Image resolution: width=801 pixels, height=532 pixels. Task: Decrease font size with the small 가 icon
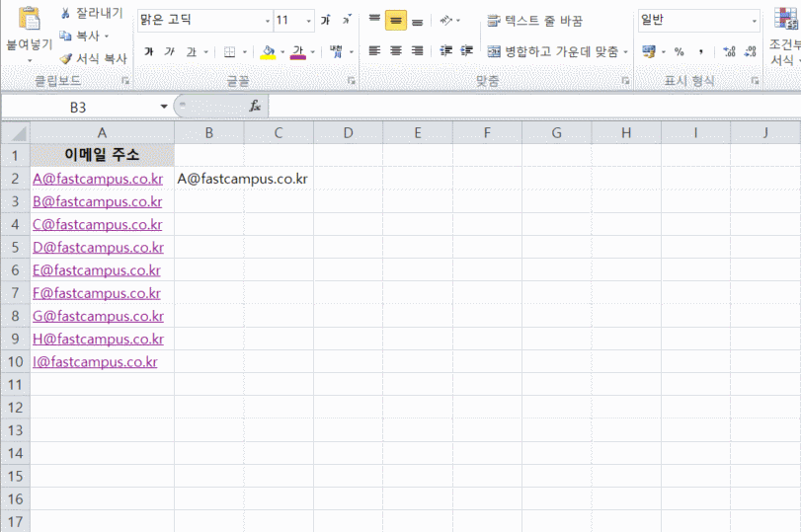[347, 20]
